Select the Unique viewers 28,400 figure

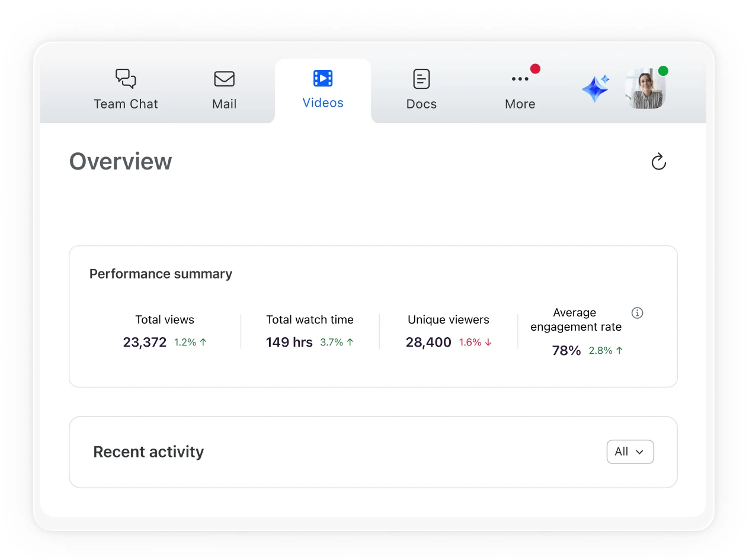pos(428,343)
